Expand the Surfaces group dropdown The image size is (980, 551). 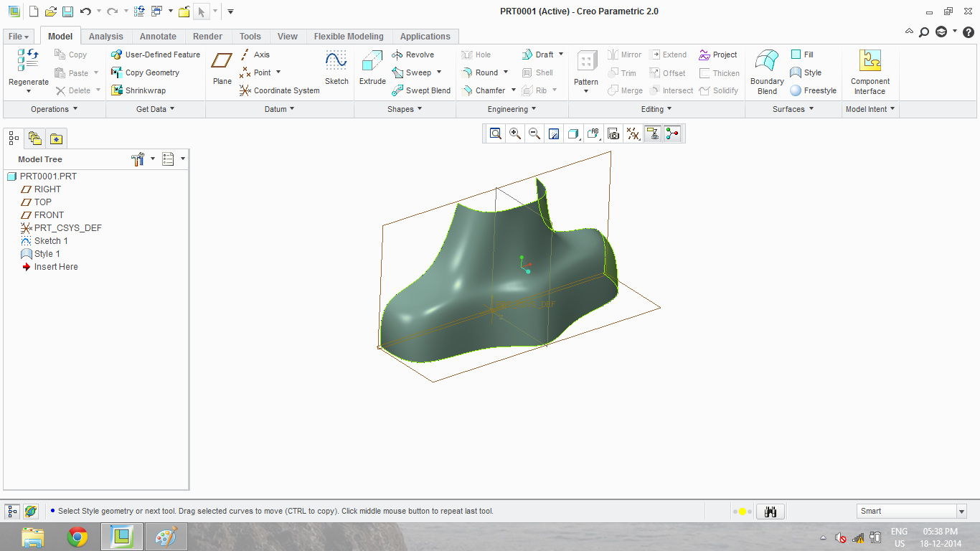(793, 109)
